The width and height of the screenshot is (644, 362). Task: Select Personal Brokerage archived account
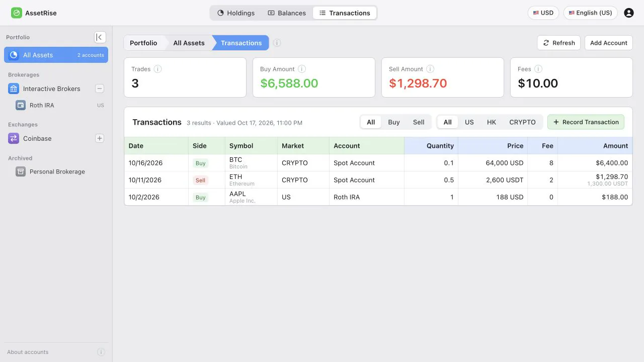click(x=56, y=172)
